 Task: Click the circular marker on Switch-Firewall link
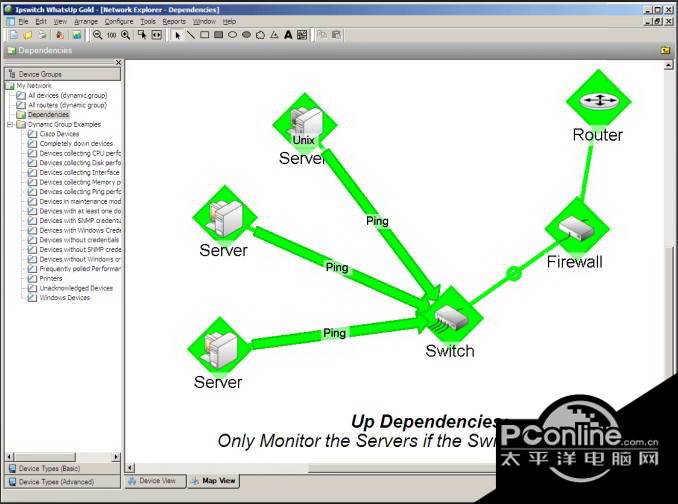tap(514, 273)
